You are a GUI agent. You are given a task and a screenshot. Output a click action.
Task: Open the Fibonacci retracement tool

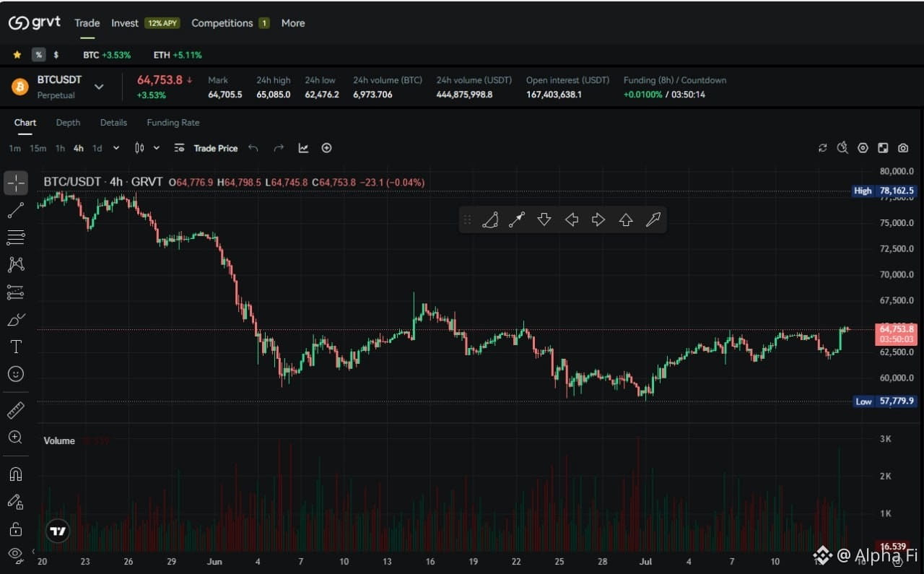pos(16,237)
